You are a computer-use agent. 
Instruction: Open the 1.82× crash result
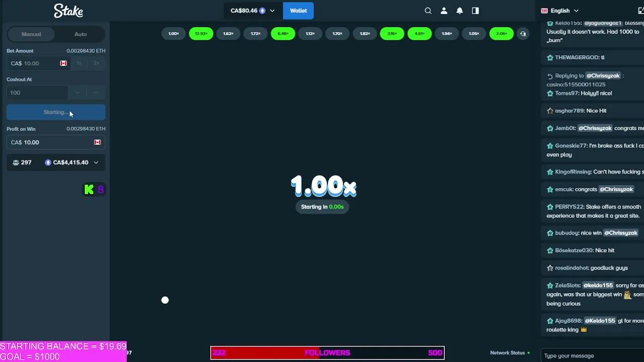(x=365, y=34)
